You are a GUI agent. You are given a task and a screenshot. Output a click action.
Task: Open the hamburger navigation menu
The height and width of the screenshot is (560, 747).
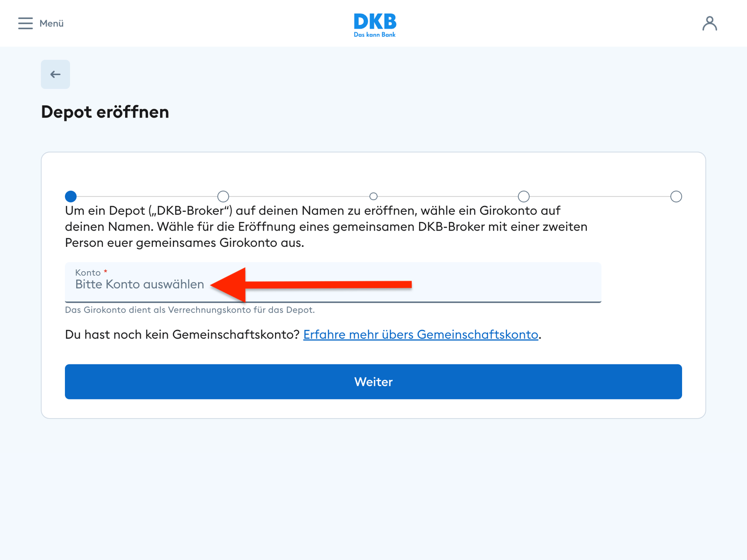(26, 23)
